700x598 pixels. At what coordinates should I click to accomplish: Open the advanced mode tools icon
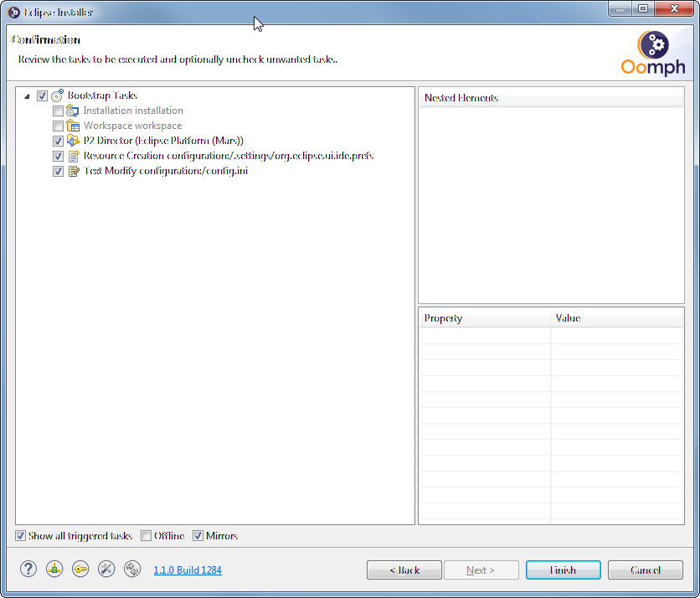pos(106,569)
